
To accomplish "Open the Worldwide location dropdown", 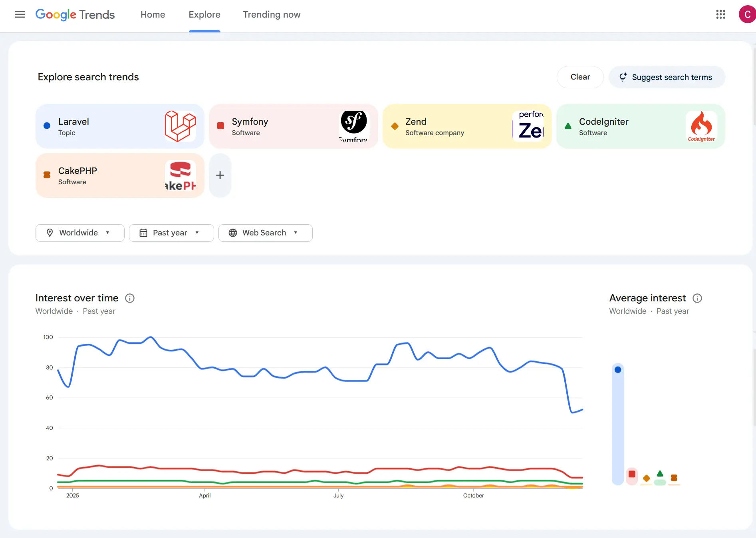I will click(x=79, y=233).
